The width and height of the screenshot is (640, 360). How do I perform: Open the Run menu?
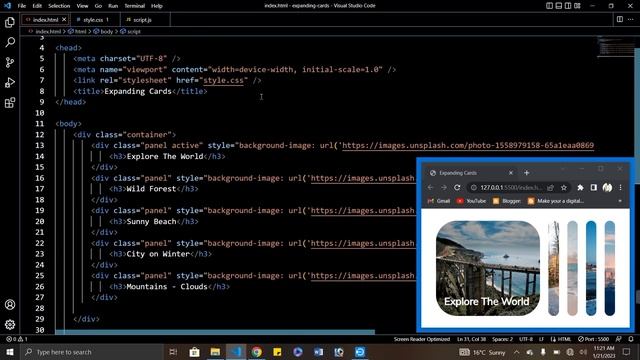[x=113, y=6]
